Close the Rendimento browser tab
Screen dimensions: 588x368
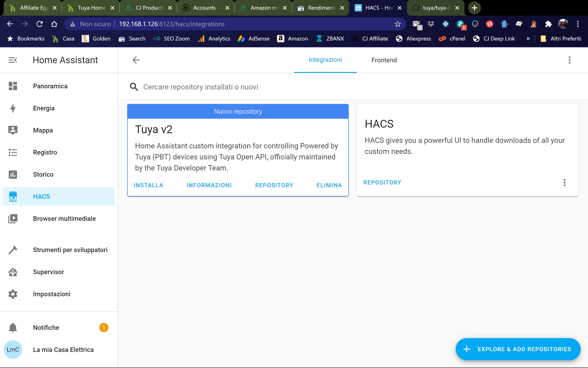pos(342,8)
